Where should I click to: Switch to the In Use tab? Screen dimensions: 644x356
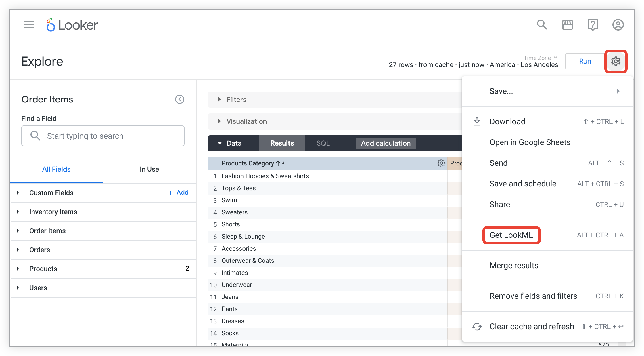pos(149,169)
